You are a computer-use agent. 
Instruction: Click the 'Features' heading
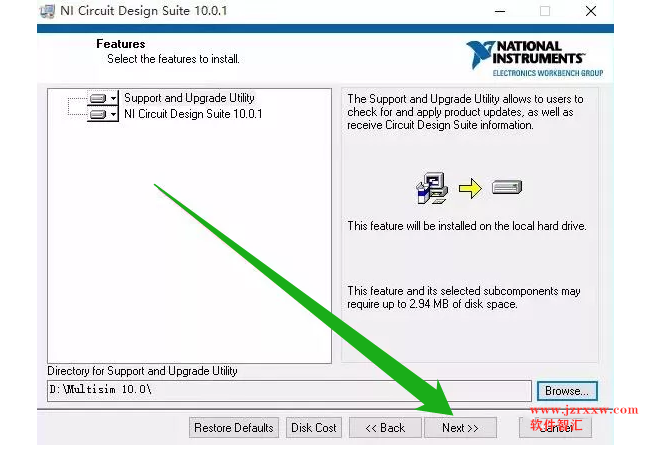[x=120, y=44]
